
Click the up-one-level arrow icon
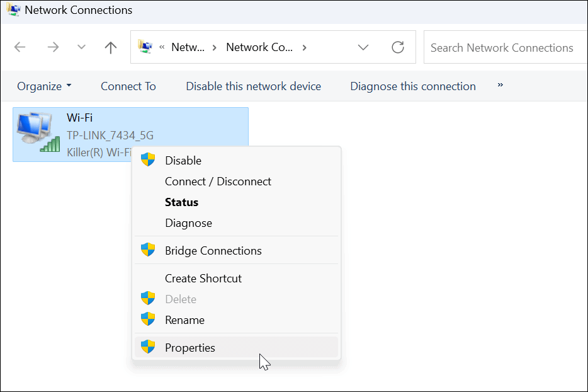tap(110, 47)
